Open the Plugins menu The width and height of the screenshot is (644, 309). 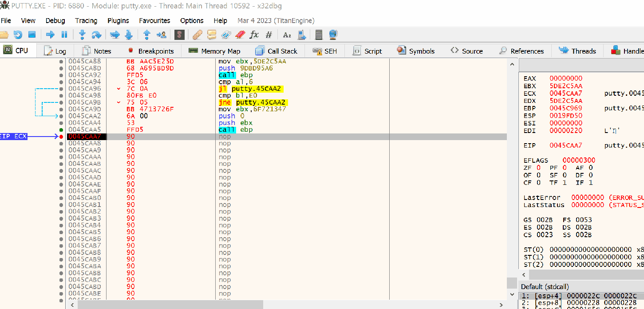click(118, 20)
